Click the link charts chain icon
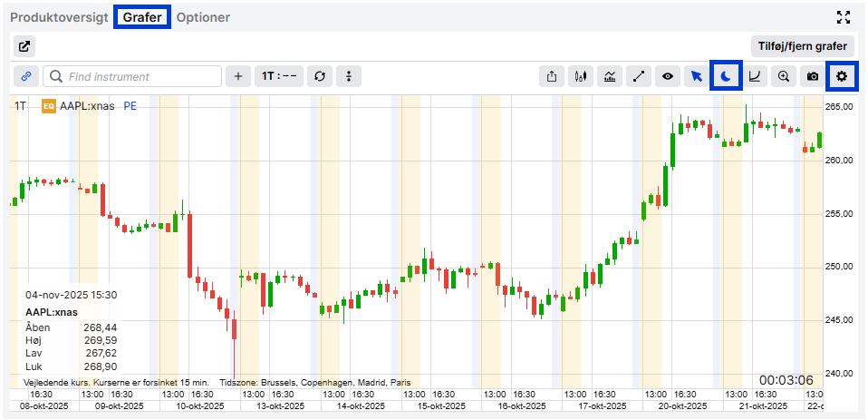This screenshot has width=868, height=420. pos(26,77)
